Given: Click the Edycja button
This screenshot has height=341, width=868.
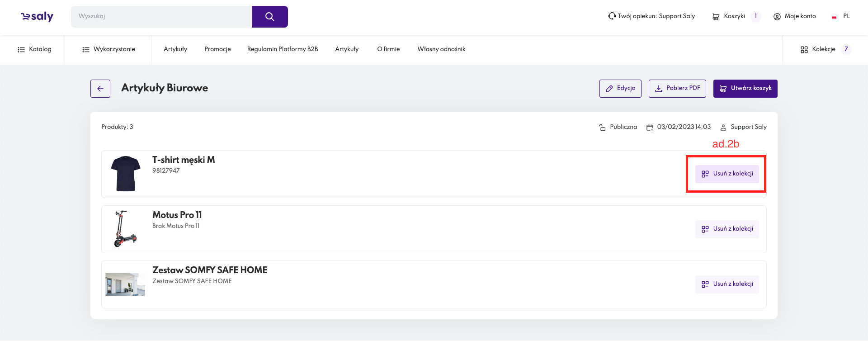Looking at the screenshot, I should 620,89.
